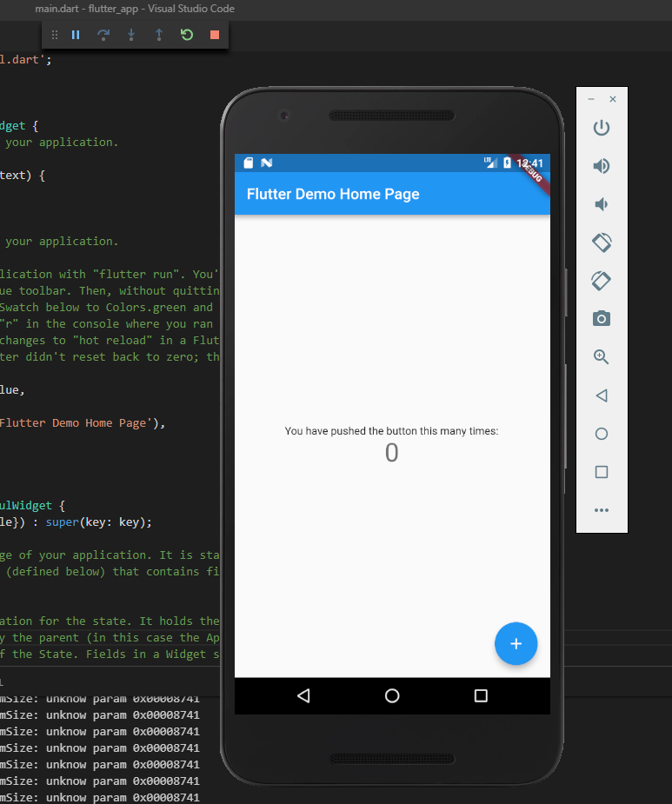This screenshot has width=672, height=804.
Task: Click the Step Over debug icon
Action: [103, 35]
